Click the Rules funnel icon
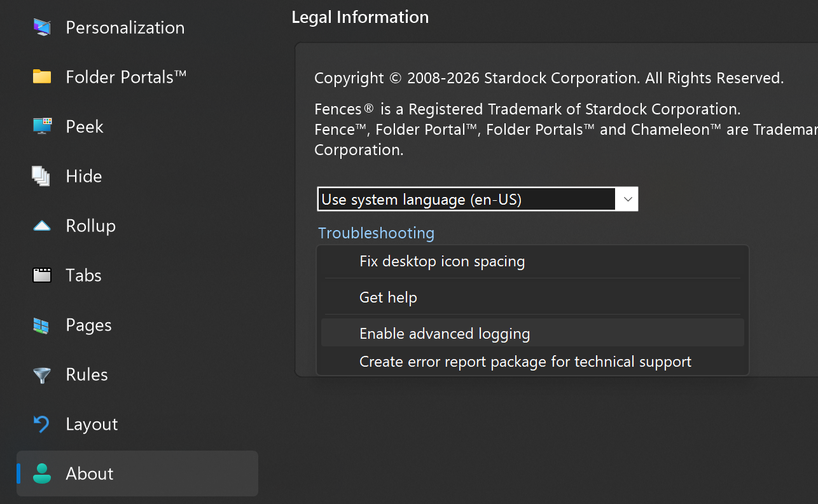 pyautogui.click(x=42, y=375)
